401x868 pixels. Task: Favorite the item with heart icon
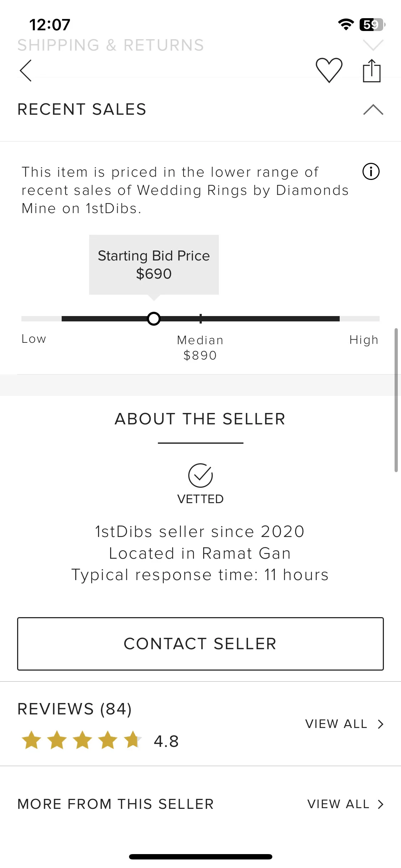click(329, 70)
